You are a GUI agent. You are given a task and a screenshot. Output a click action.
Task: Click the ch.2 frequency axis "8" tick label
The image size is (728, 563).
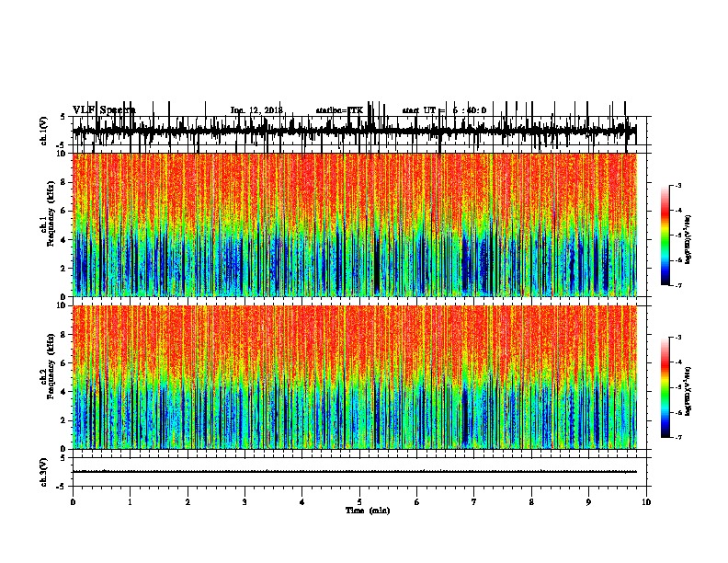click(x=64, y=335)
